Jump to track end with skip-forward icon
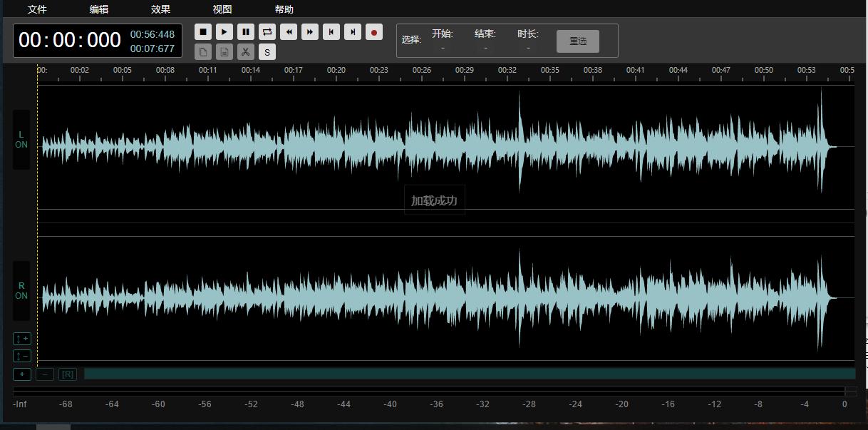This screenshot has height=430, width=868. [x=352, y=32]
